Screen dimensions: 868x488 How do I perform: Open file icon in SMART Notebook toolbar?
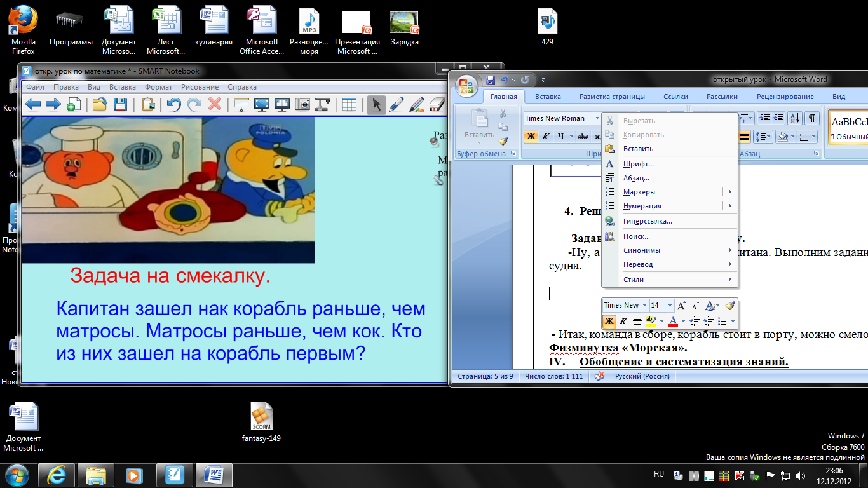[99, 104]
